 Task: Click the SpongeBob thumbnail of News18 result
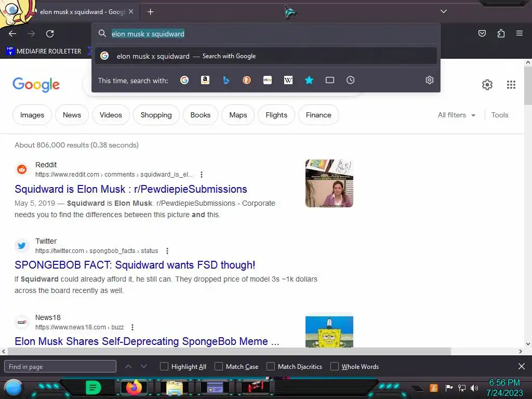(x=329, y=331)
